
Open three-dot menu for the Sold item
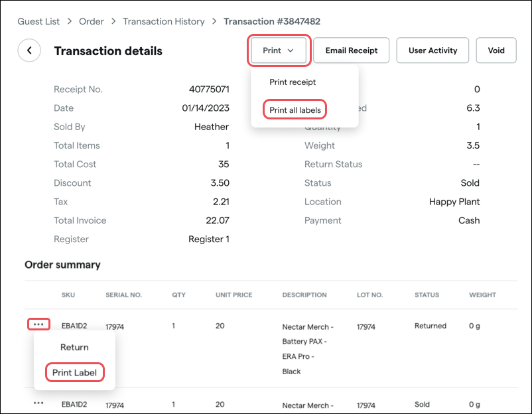coord(38,403)
